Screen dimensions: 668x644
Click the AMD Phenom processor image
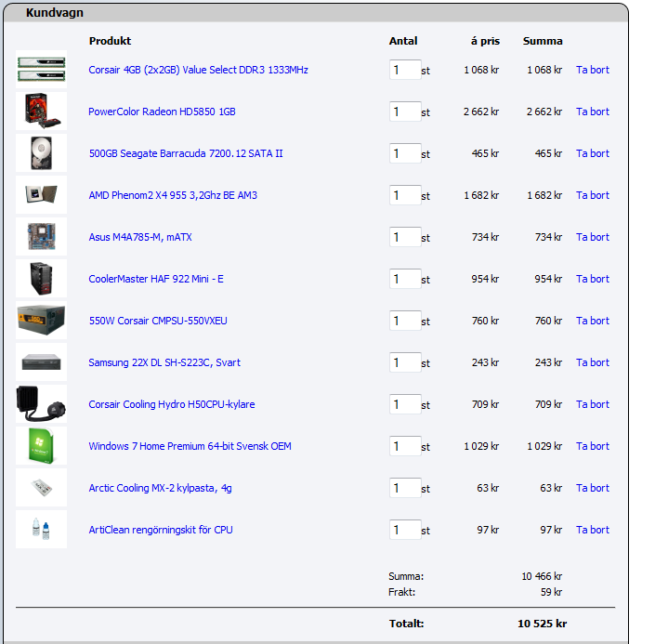41,195
